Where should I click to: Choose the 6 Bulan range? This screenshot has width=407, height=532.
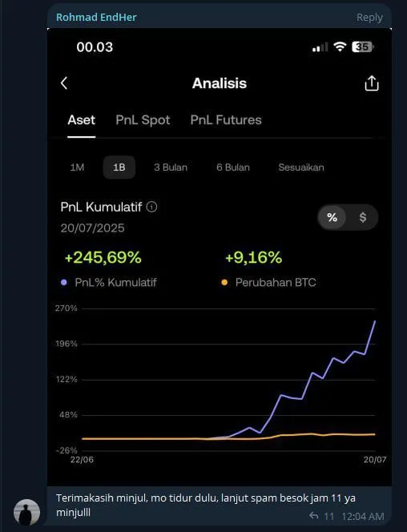233,167
